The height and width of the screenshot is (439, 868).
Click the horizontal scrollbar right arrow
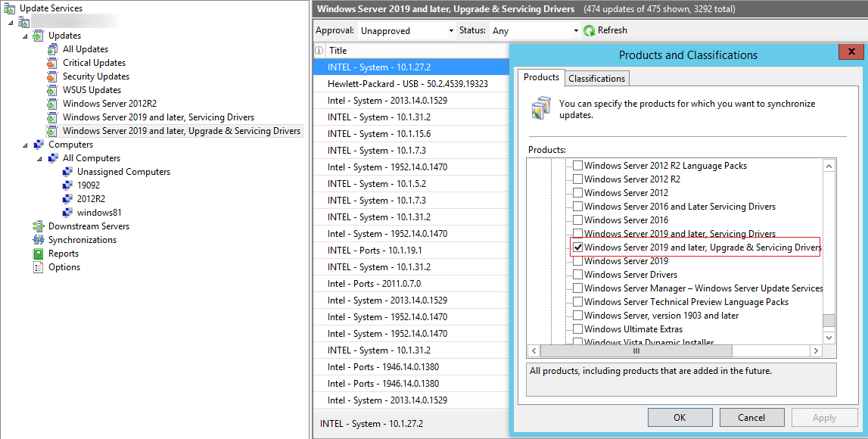[816, 351]
